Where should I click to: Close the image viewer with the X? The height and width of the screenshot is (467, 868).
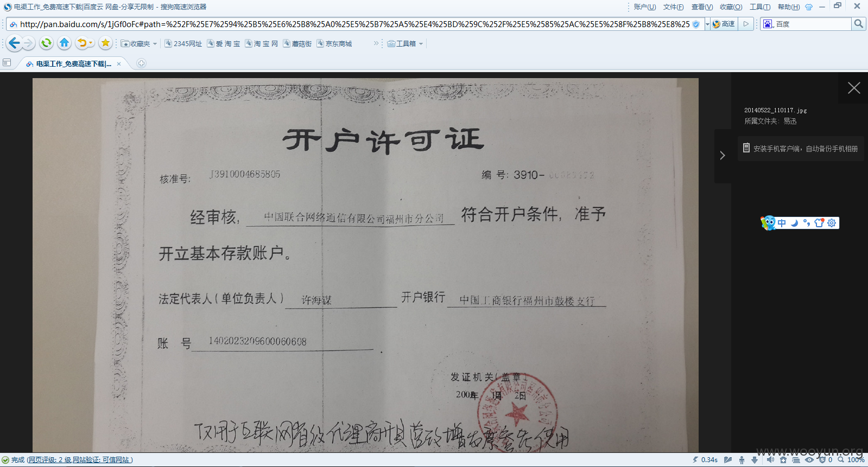[x=854, y=88]
